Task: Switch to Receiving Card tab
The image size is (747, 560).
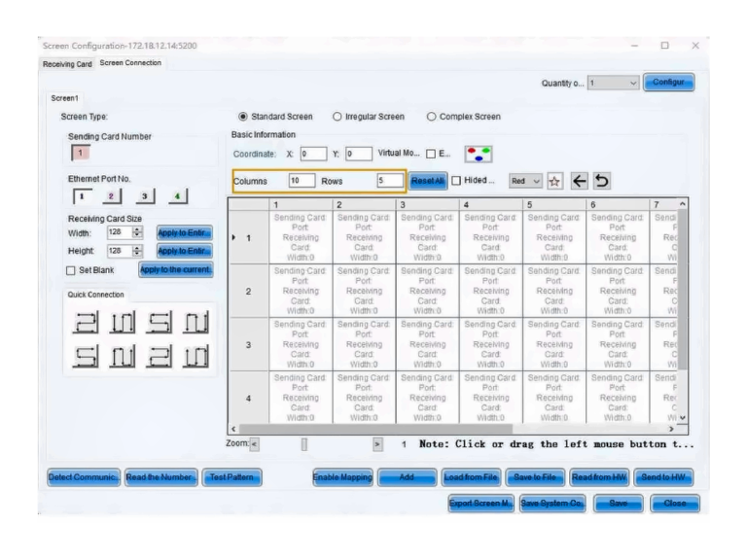Action: click(x=67, y=64)
